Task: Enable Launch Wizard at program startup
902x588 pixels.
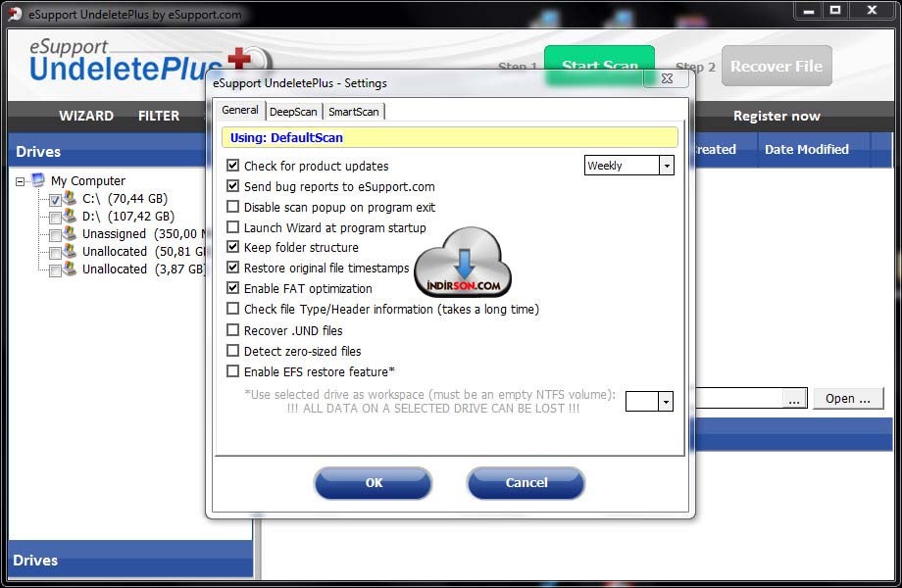Action: (232, 227)
